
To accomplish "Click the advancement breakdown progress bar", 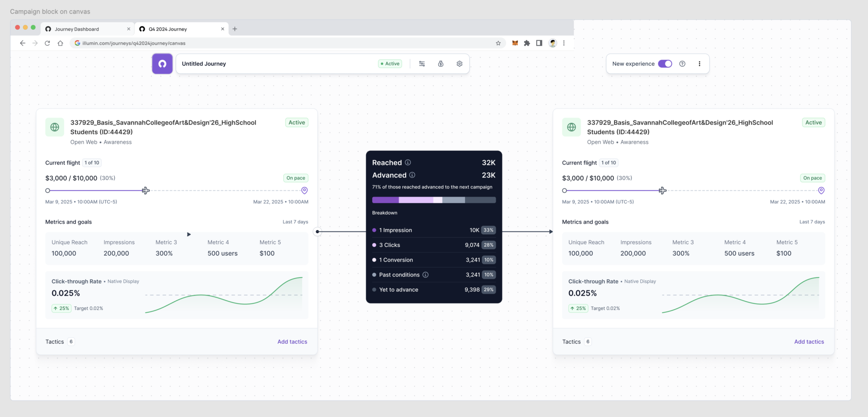I will click(x=434, y=200).
